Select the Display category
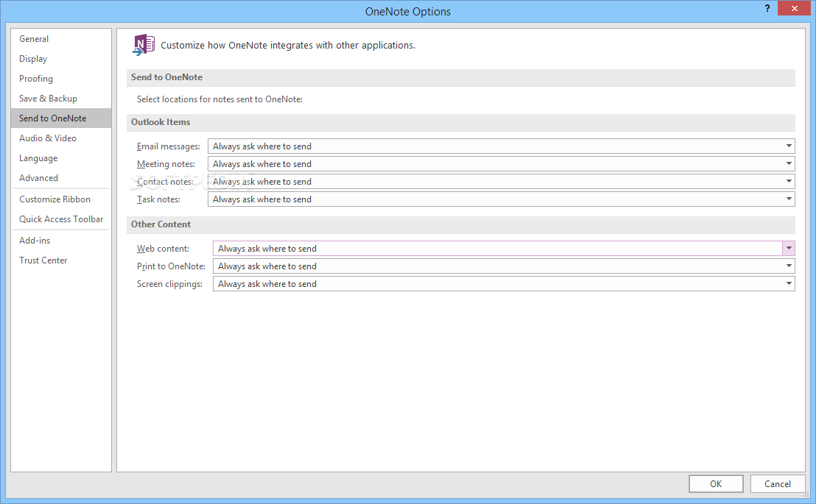 tap(61, 59)
